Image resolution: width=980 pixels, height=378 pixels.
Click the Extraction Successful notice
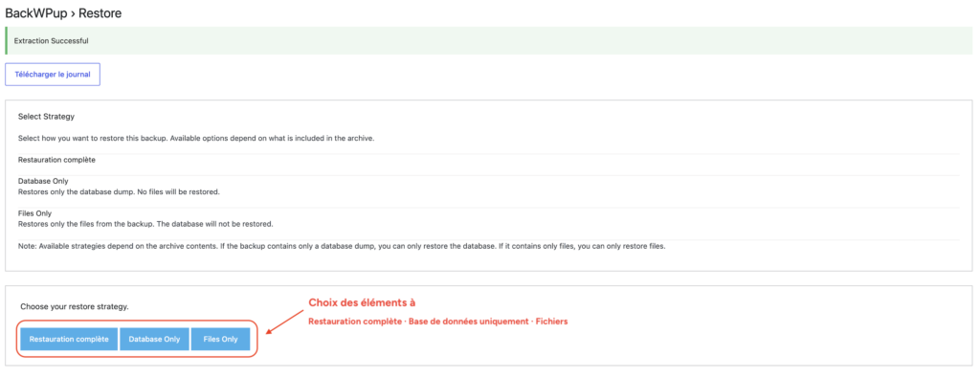(489, 40)
